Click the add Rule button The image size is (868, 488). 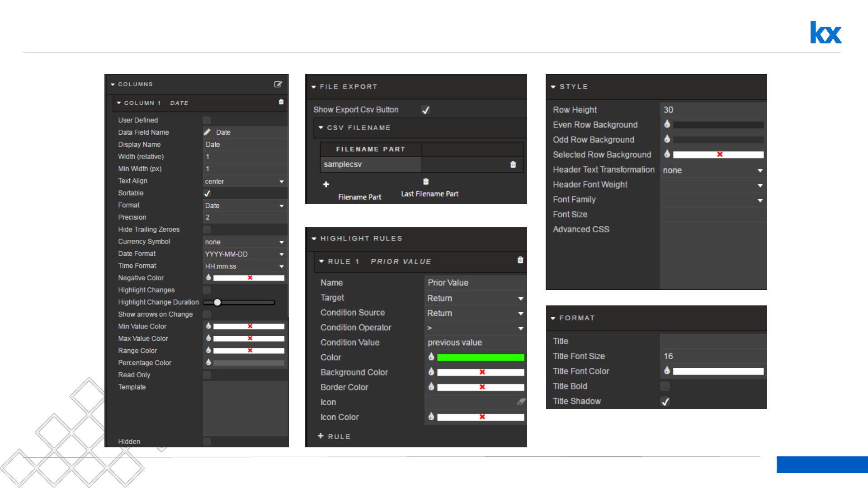(x=334, y=436)
